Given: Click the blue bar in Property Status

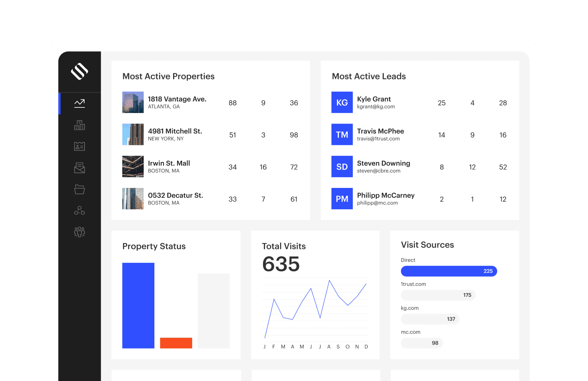Looking at the screenshot, I should point(138,305).
